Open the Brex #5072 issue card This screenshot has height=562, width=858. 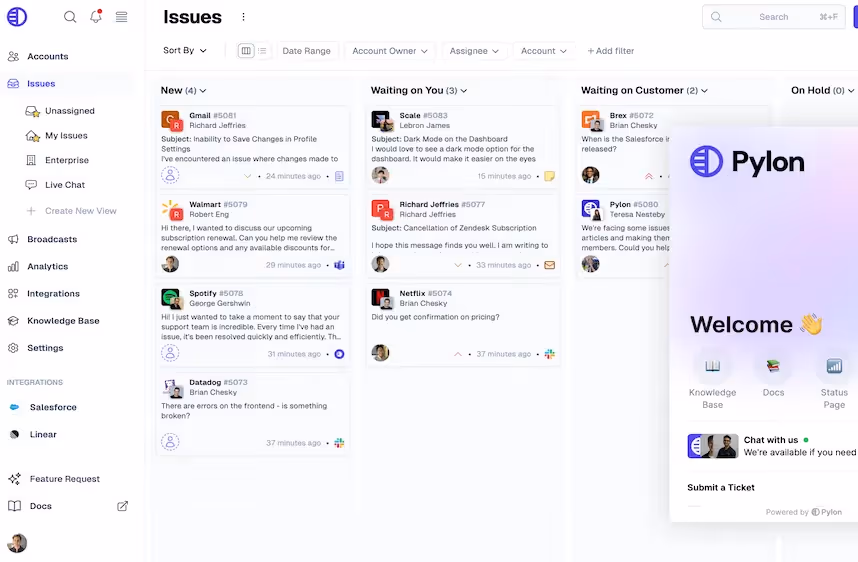click(623, 147)
